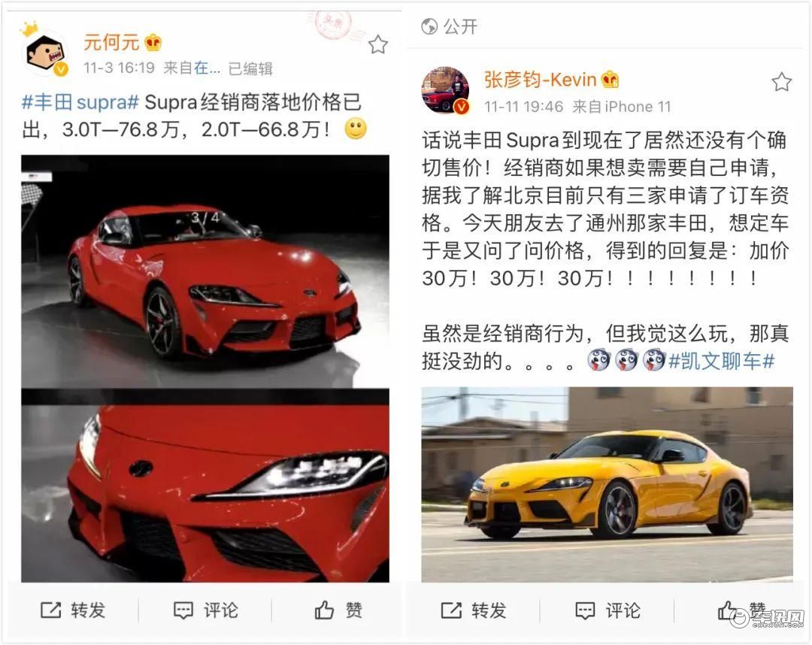Open the yellow Supra street photo

click(607, 485)
